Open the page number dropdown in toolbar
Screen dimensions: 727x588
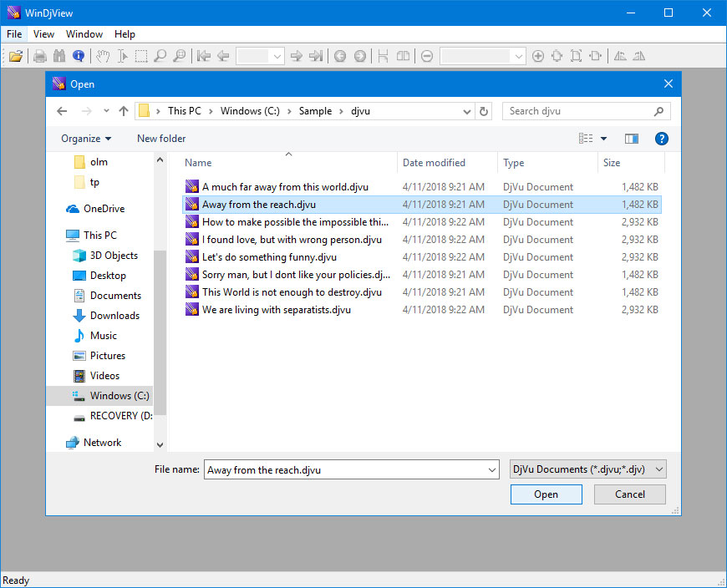277,57
